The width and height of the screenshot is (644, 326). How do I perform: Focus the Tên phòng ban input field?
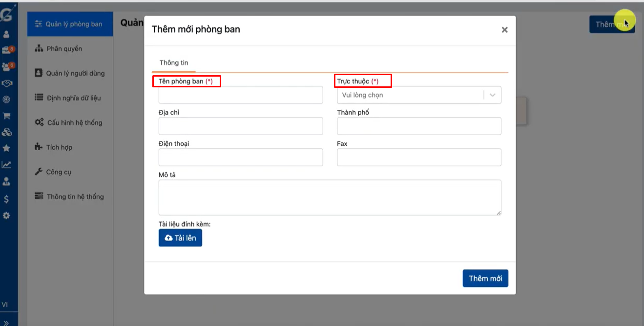click(241, 95)
